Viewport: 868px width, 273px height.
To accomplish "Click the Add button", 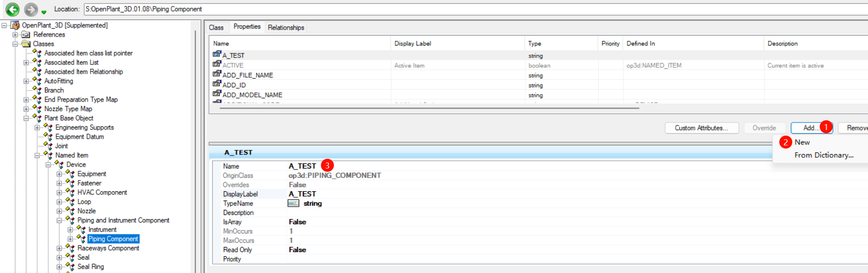I will [811, 128].
